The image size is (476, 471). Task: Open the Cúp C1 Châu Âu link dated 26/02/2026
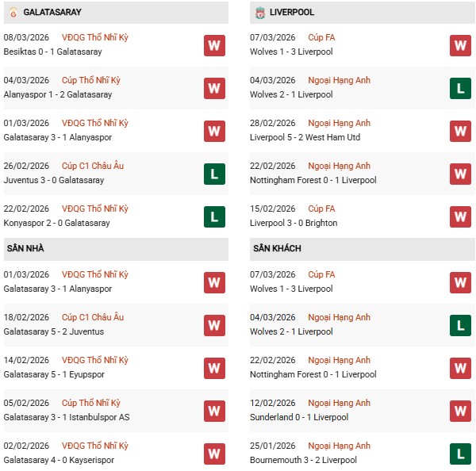click(93, 167)
